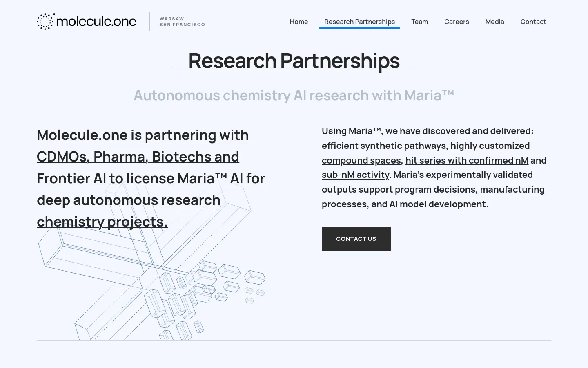Click the molecule.one logo

point(87,21)
